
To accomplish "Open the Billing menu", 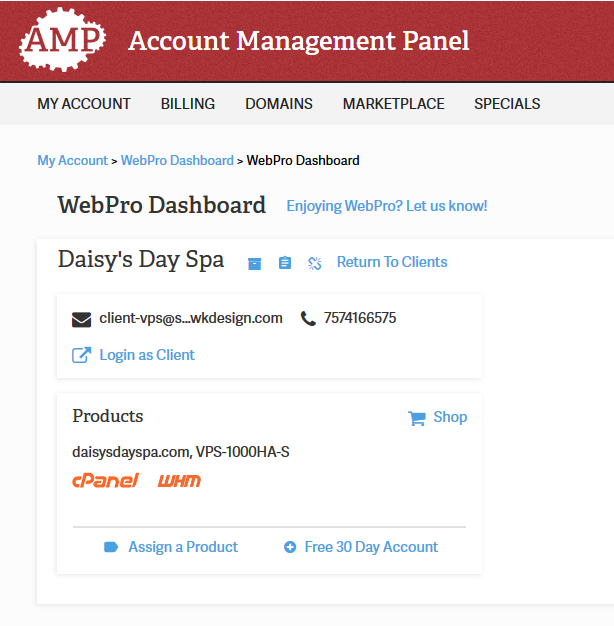I will point(188,104).
